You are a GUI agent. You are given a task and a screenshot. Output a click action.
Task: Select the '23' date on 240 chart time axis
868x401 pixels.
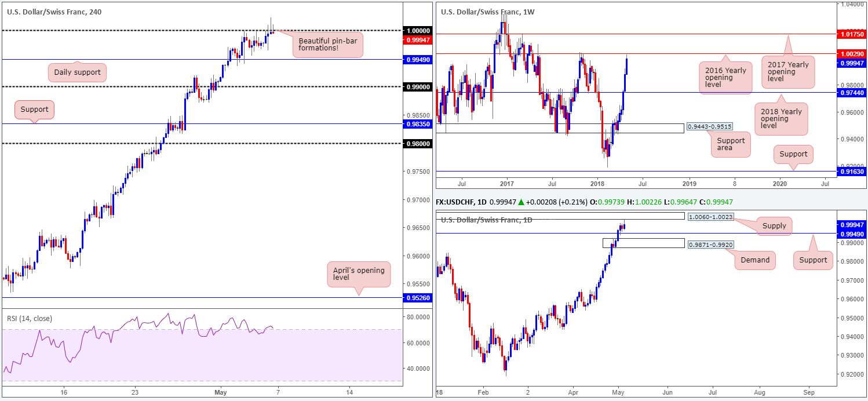tap(134, 391)
